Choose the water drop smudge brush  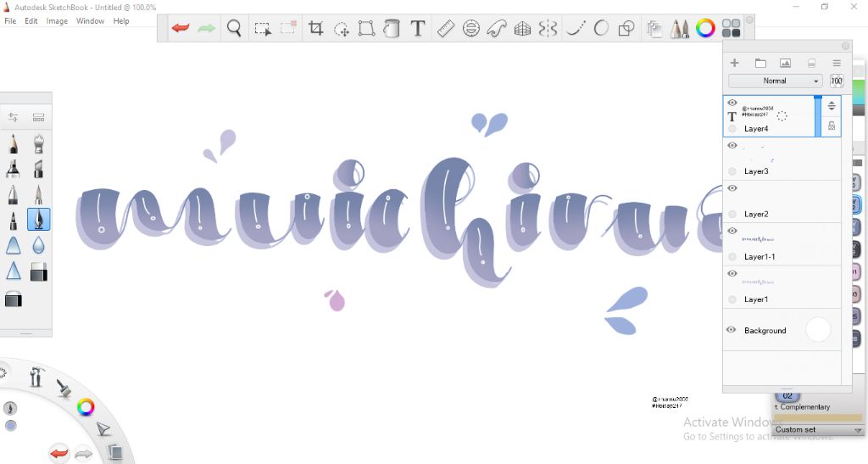coord(38,245)
